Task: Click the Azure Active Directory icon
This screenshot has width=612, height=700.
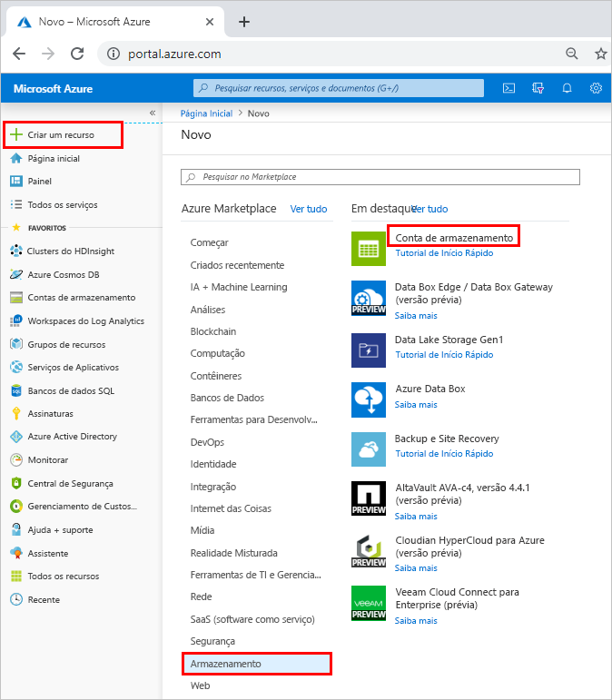Action: coord(16,436)
